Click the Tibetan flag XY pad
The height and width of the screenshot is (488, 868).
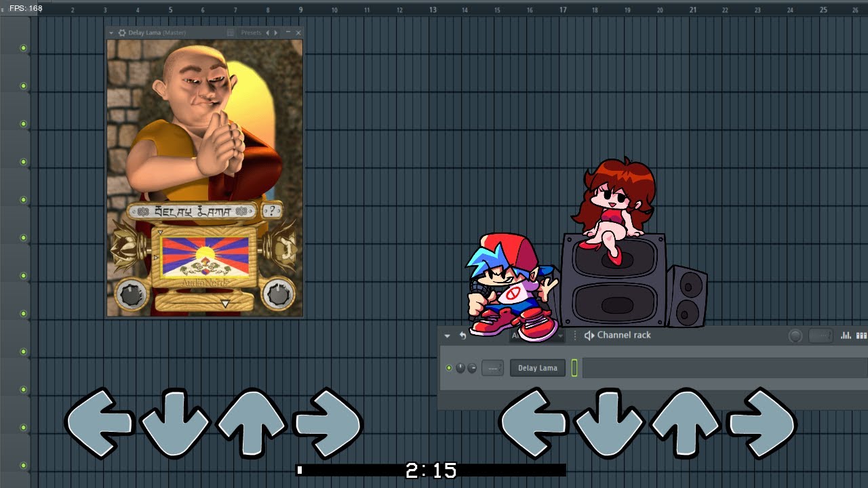point(205,258)
